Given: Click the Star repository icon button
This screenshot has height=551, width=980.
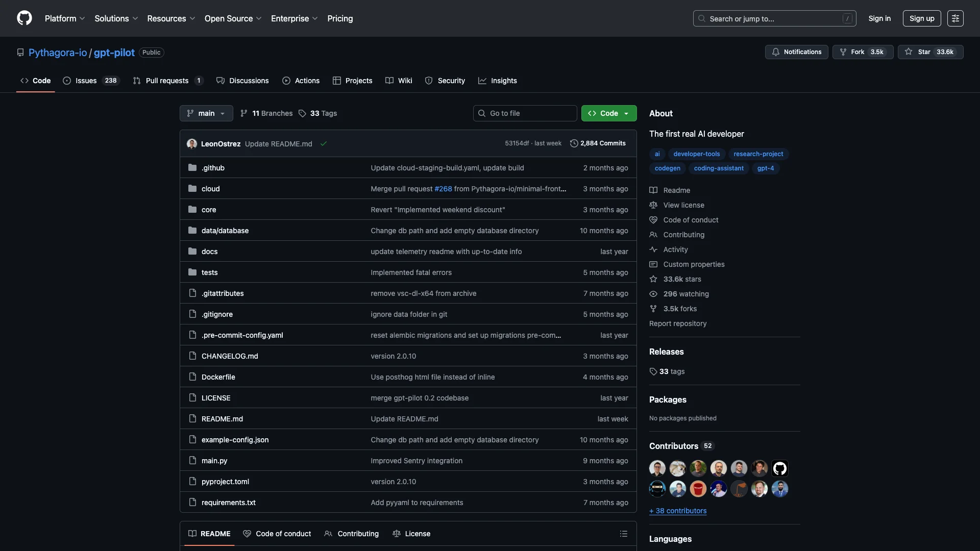Looking at the screenshot, I should click(x=909, y=52).
